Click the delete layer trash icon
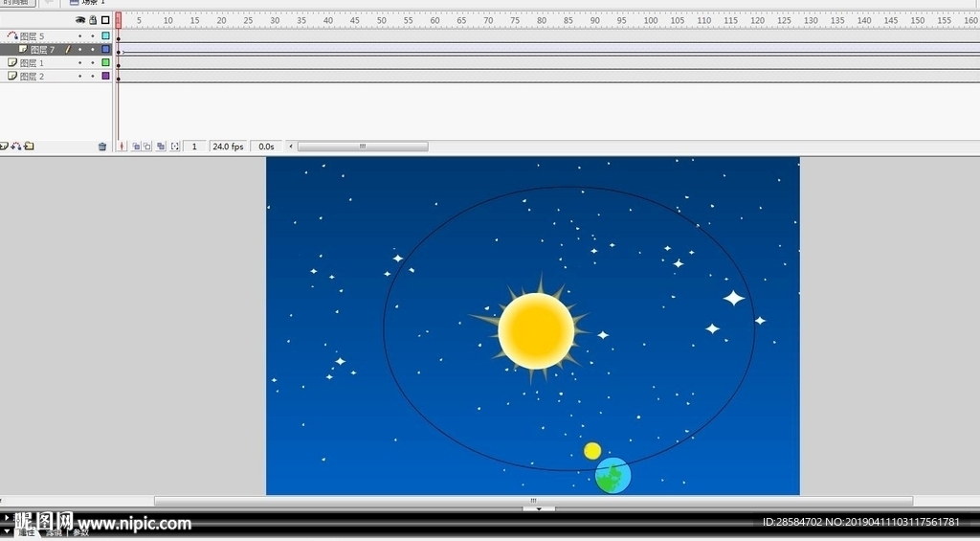The width and height of the screenshot is (980, 541). (102, 147)
